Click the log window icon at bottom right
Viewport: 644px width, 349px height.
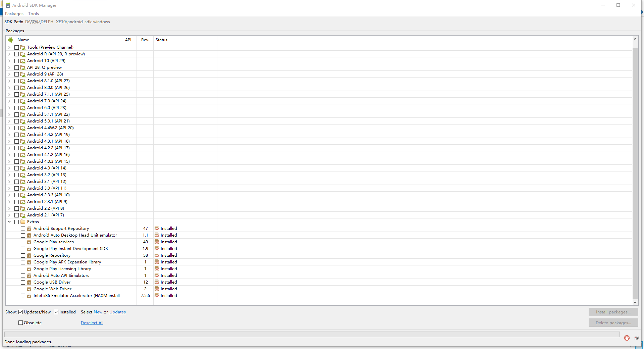point(636,338)
